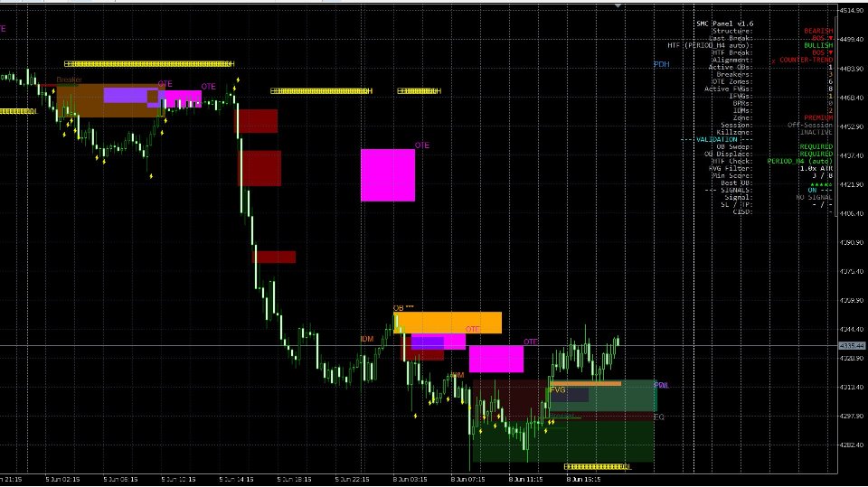The image size is (868, 487).
Task: Click the FVG Filter 1.0x ATR value
Action: click(816, 169)
